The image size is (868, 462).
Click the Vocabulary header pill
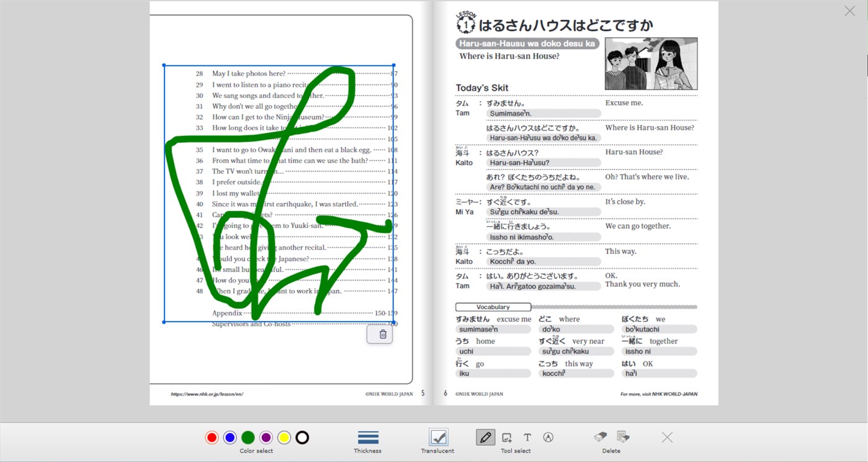[493, 306]
